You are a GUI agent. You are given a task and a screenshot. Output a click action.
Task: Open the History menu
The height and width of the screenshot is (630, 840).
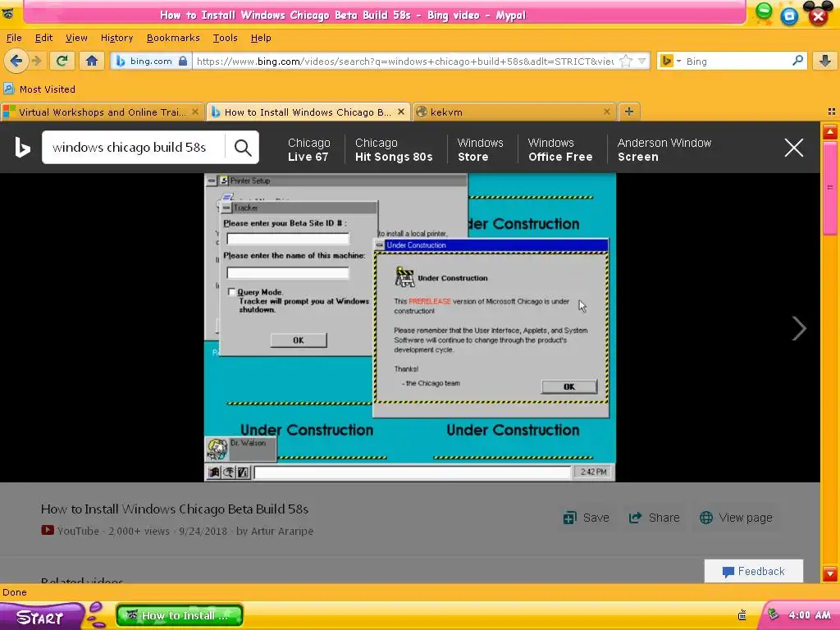click(116, 38)
